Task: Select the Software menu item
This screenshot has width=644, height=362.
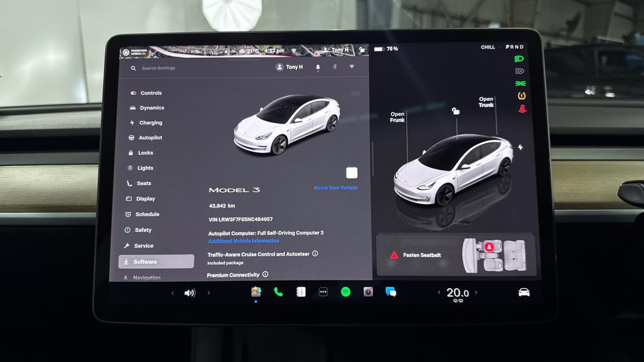Action: coord(156,261)
